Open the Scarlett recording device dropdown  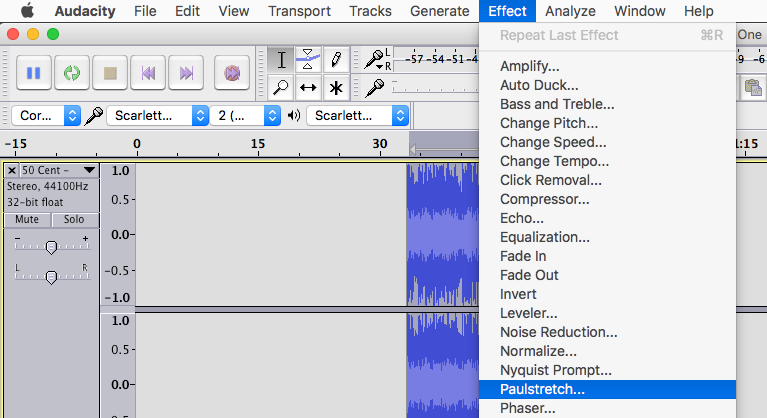158,116
